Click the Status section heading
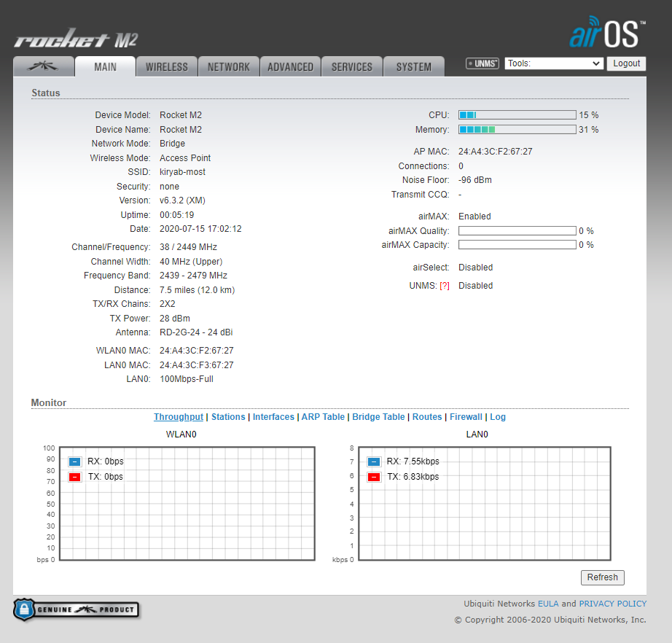This screenshot has width=672, height=643. [x=46, y=93]
